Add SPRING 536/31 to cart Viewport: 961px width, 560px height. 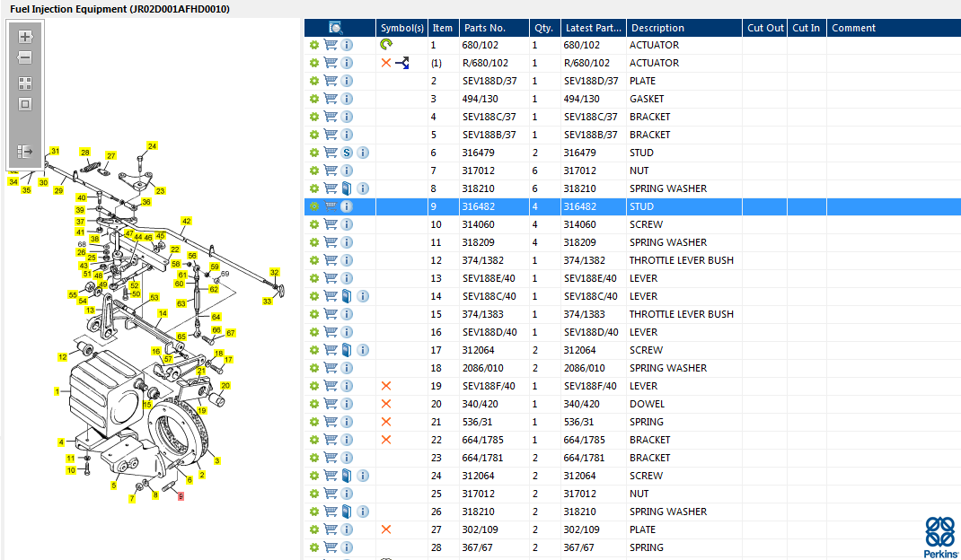click(x=331, y=422)
